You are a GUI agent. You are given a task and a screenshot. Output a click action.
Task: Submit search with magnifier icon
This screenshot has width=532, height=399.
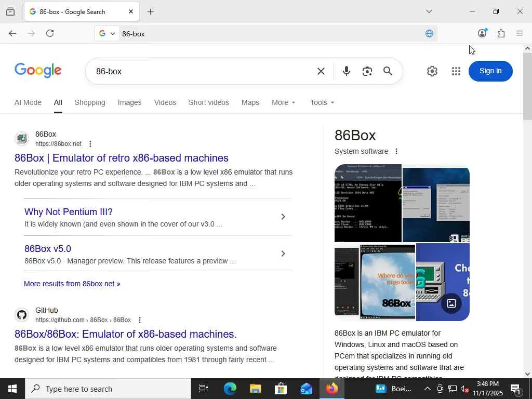pos(388,71)
